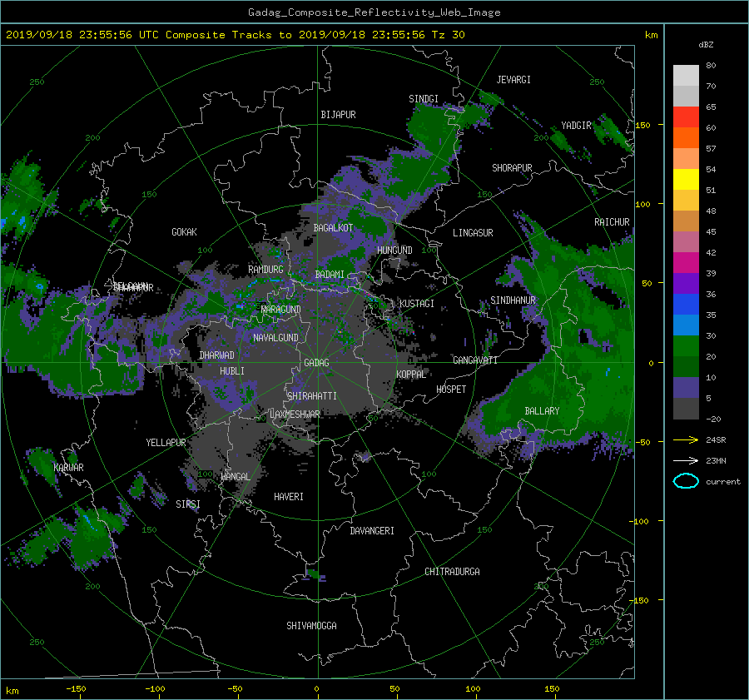The width and height of the screenshot is (749, 700).
Task: Select the CHITRADURGA city label
Action: 453,572
